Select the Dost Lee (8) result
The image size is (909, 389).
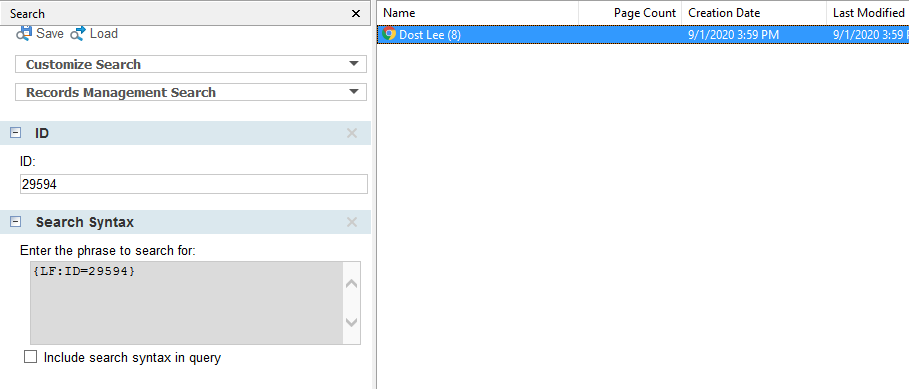643,35
